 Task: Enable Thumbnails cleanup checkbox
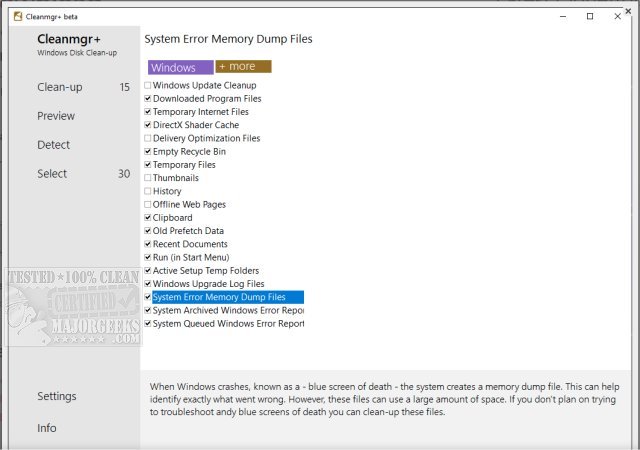(x=148, y=178)
